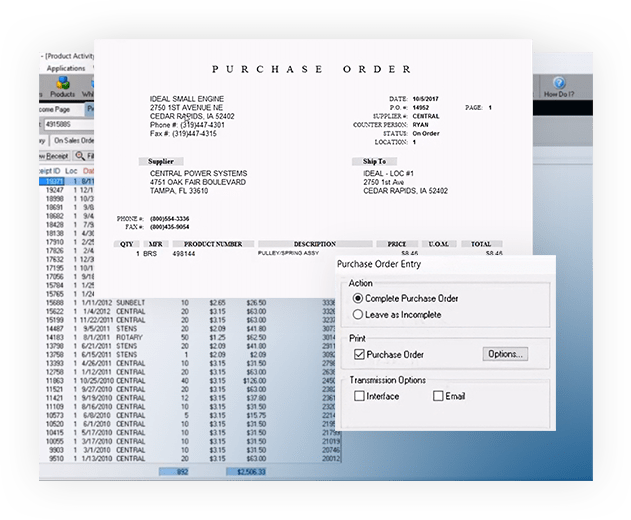Tick the Email transmission checkbox
The image size is (631, 520).
pyautogui.click(x=438, y=396)
